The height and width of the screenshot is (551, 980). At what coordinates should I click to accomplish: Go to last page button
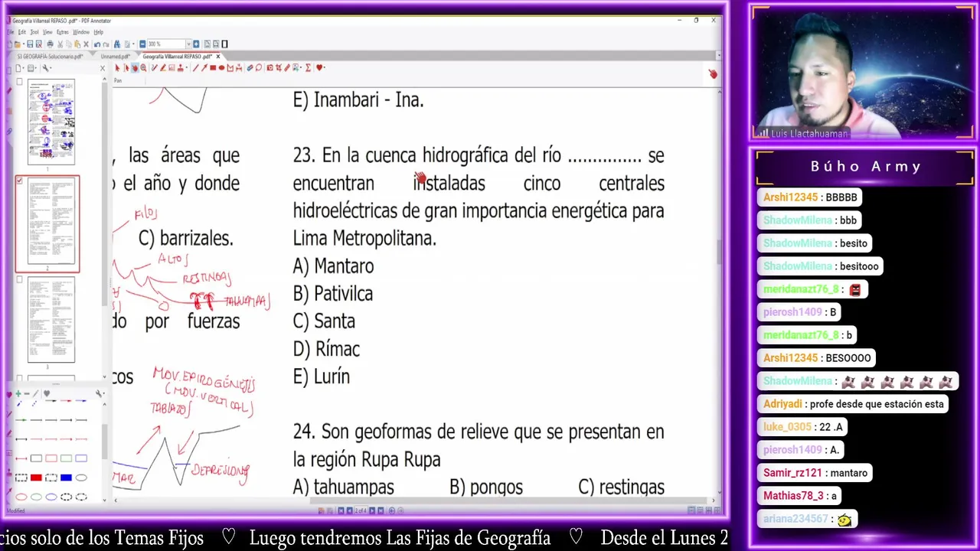(381, 510)
